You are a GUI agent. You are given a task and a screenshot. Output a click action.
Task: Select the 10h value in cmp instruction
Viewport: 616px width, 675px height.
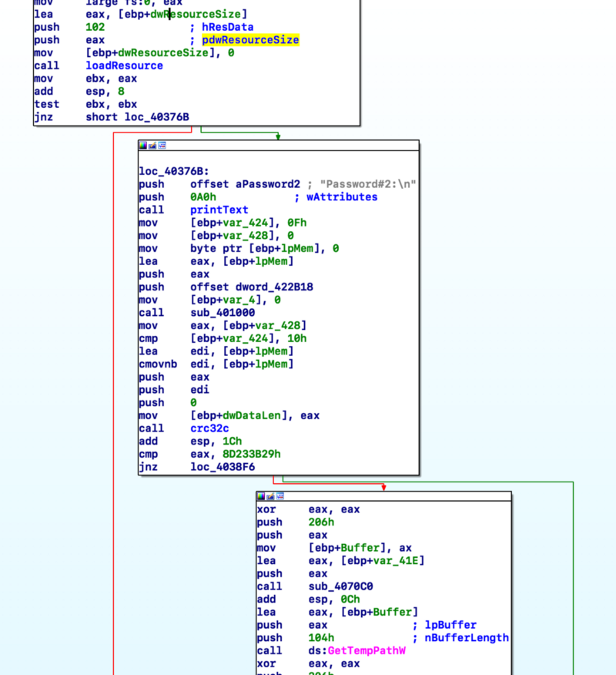tap(296, 339)
